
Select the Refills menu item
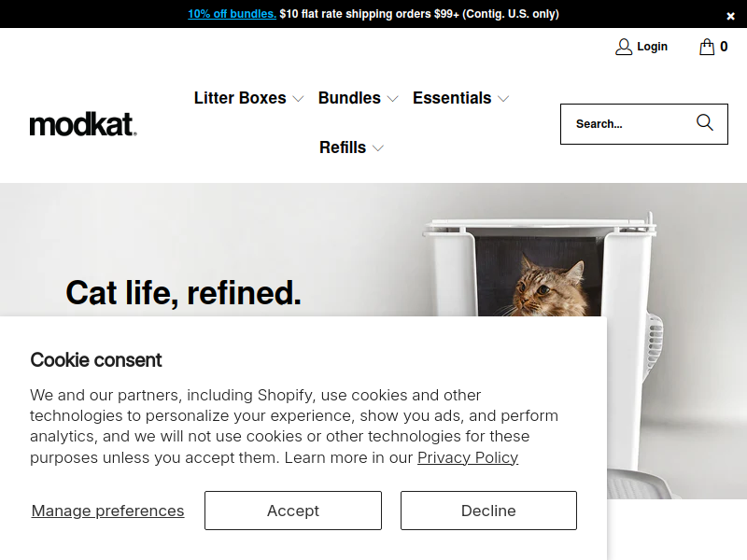point(343,147)
